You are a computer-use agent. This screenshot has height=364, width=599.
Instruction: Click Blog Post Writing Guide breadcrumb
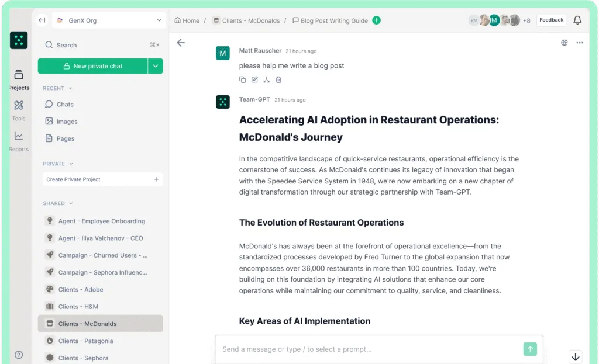330,20
